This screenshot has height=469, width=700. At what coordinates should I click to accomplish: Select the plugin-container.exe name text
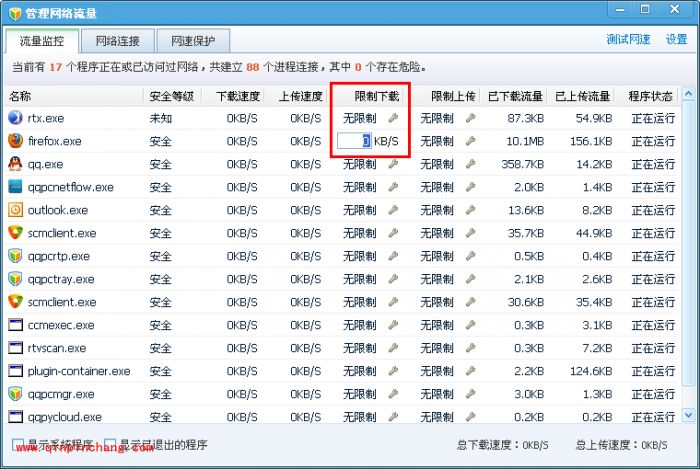pyautogui.click(x=79, y=371)
